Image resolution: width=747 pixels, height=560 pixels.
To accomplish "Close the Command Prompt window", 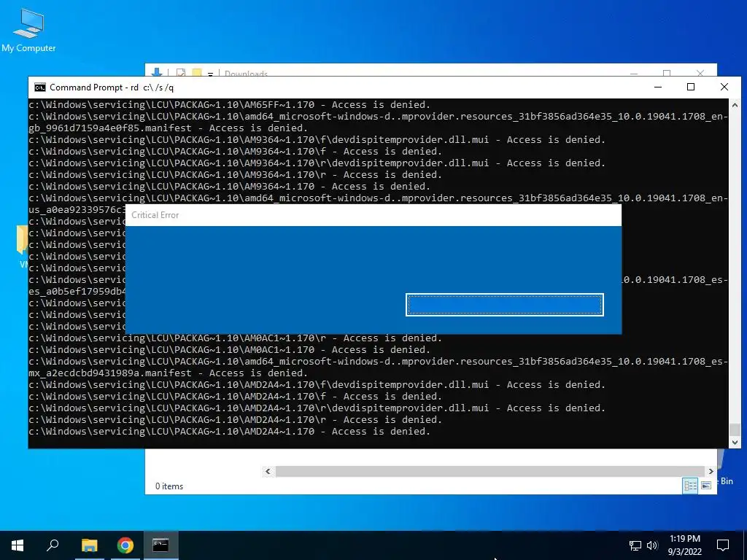I will [724, 87].
